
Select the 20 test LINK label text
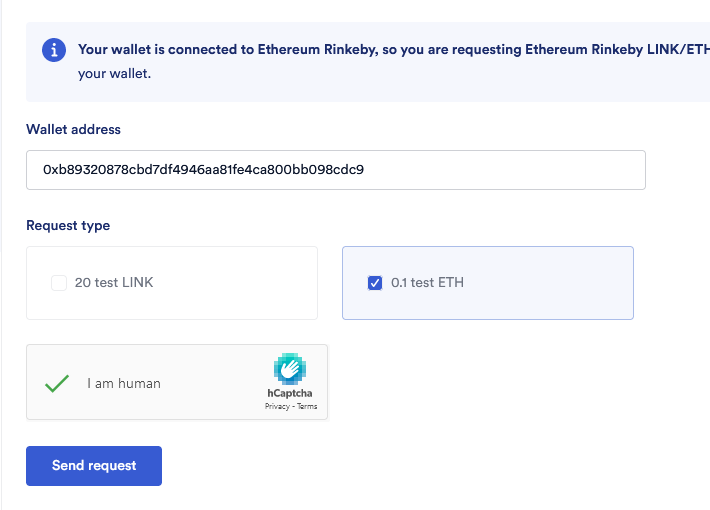tap(114, 283)
